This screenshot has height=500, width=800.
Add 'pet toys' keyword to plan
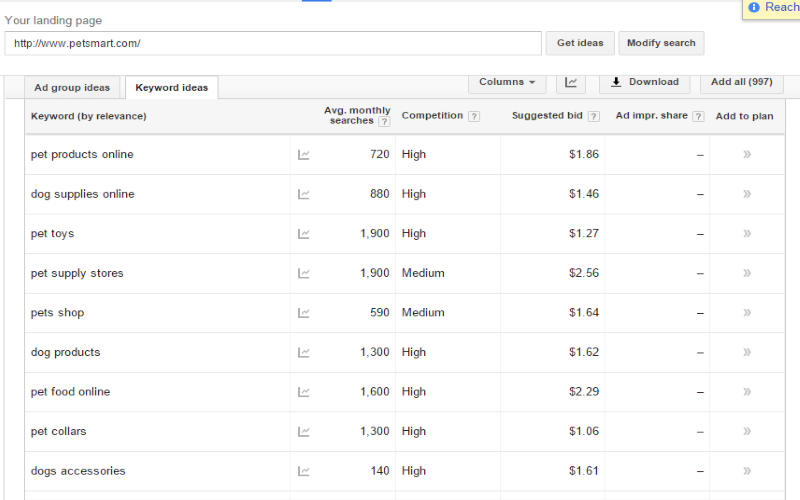coord(747,233)
